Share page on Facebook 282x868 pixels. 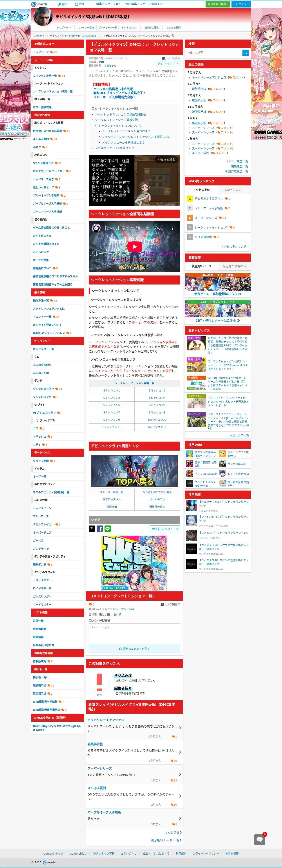(100, 528)
